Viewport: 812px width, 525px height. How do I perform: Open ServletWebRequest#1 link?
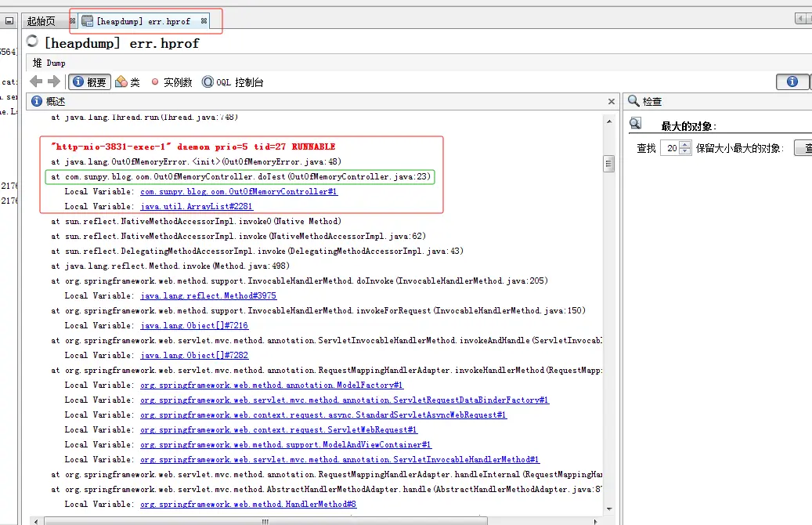[279, 429]
